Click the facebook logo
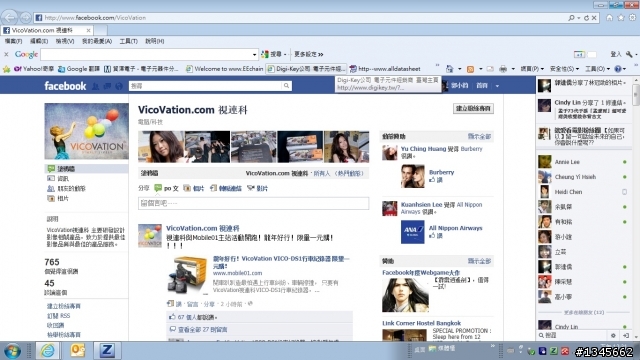The image size is (640, 360). click(65, 86)
